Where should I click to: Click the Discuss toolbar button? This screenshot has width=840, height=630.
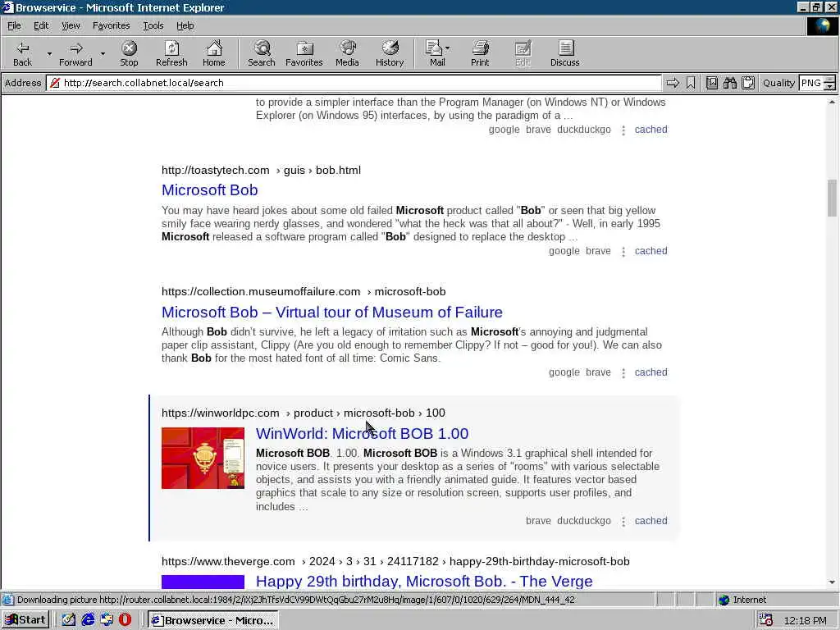point(564,53)
